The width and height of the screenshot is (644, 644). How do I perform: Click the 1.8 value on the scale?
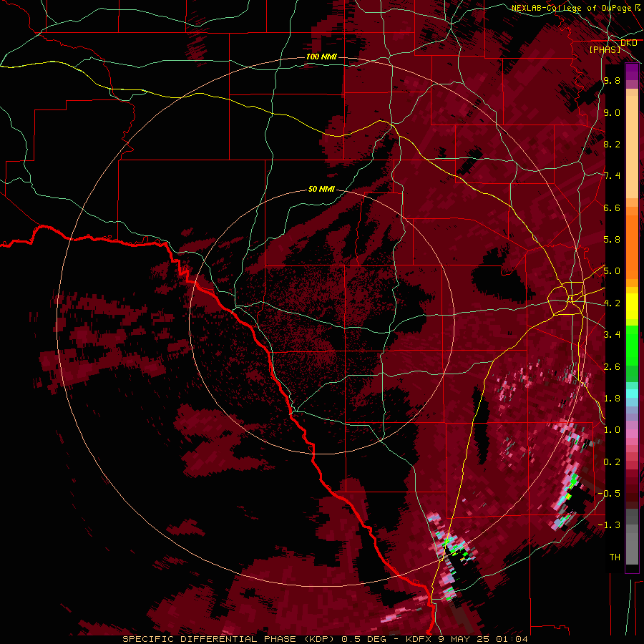(612, 399)
